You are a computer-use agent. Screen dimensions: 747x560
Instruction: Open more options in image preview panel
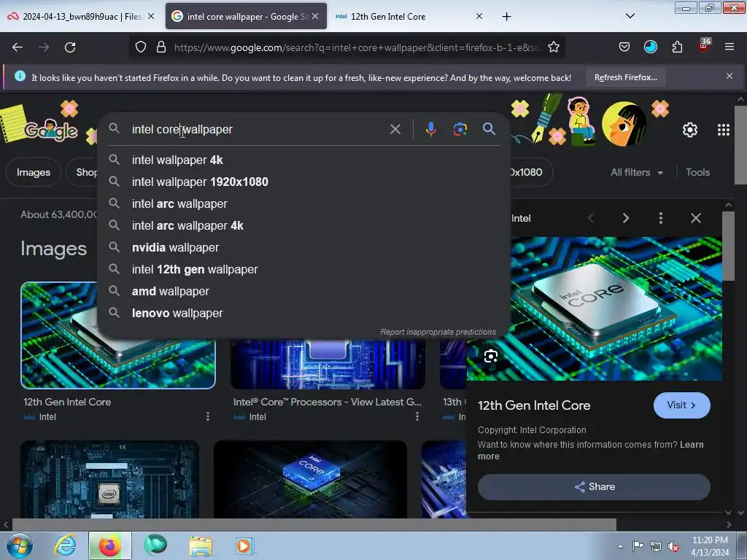coord(660,218)
